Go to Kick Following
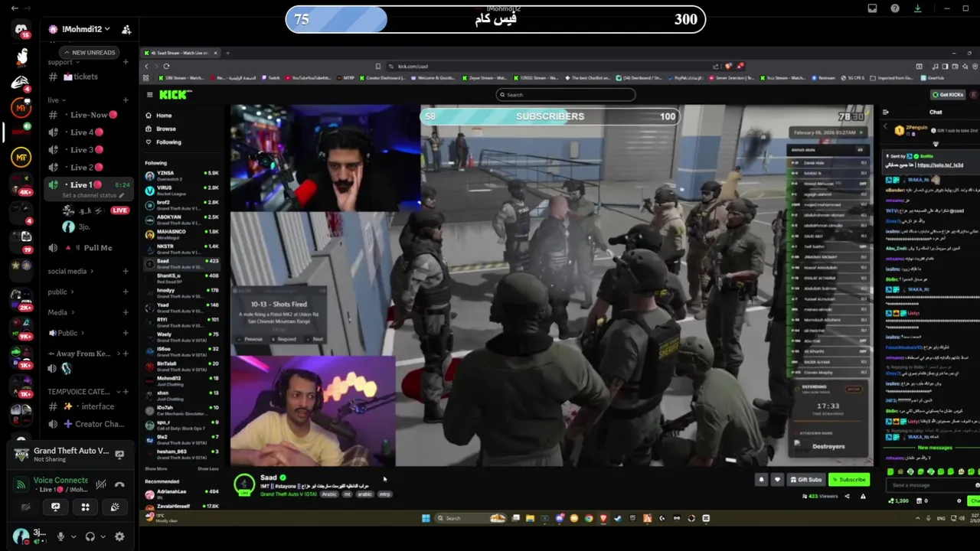 click(163, 142)
